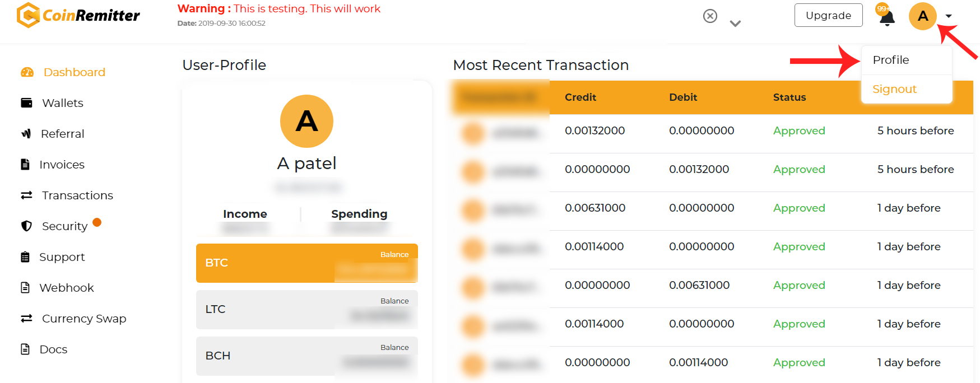Select the orange BTC balance card
The height and width of the screenshot is (383, 980).
tap(307, 263)
